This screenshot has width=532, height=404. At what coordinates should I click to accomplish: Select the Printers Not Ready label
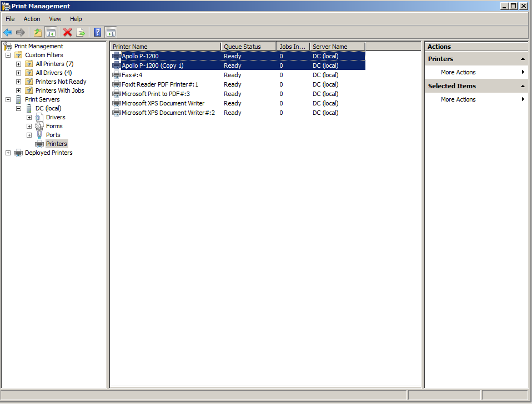(61, 82)
